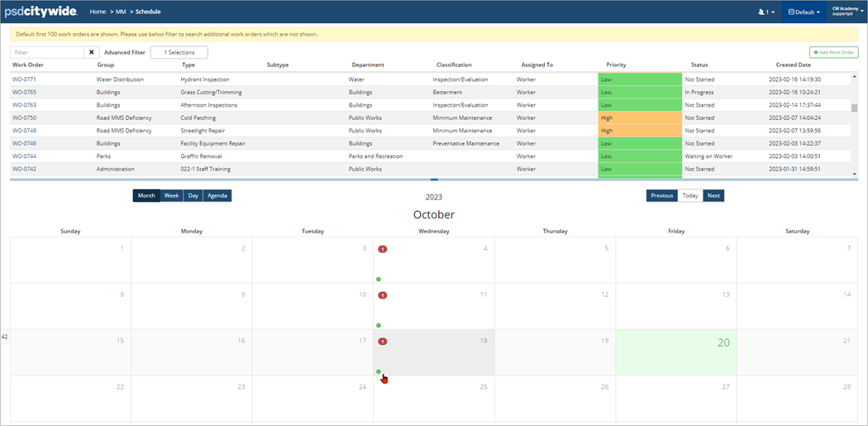The image size is (868, 426).
Task: Open work order WO-0771
Action: click(x=24, y=79)
